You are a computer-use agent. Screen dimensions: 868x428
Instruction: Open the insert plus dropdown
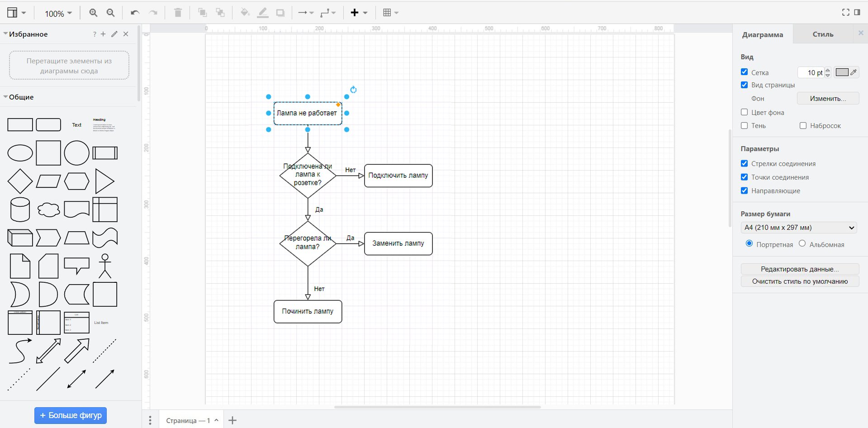pos(359,13)
